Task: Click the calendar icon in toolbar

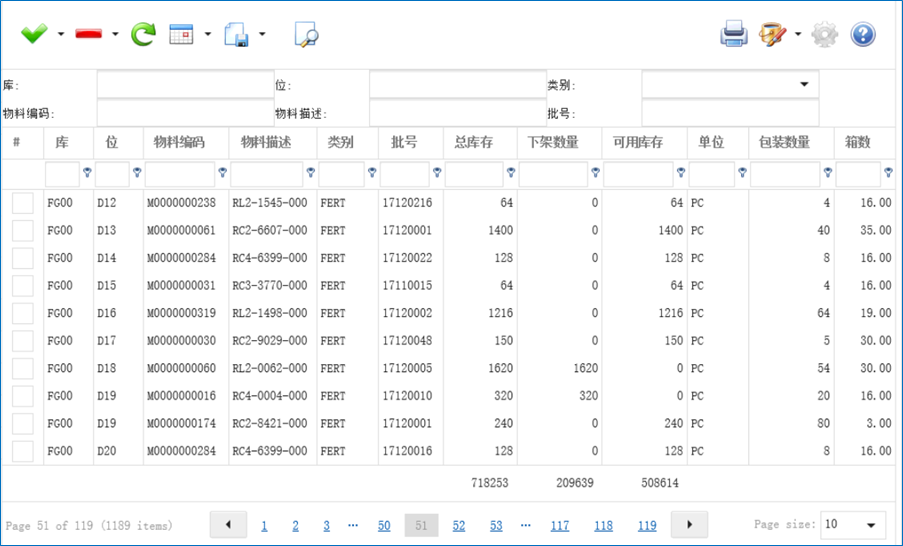Action: coord(181,34)
